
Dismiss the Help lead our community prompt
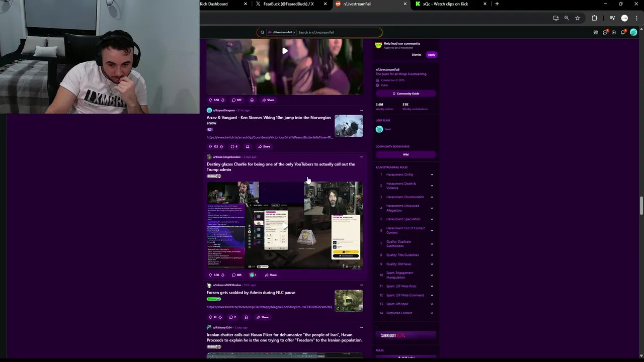(416, 54)
